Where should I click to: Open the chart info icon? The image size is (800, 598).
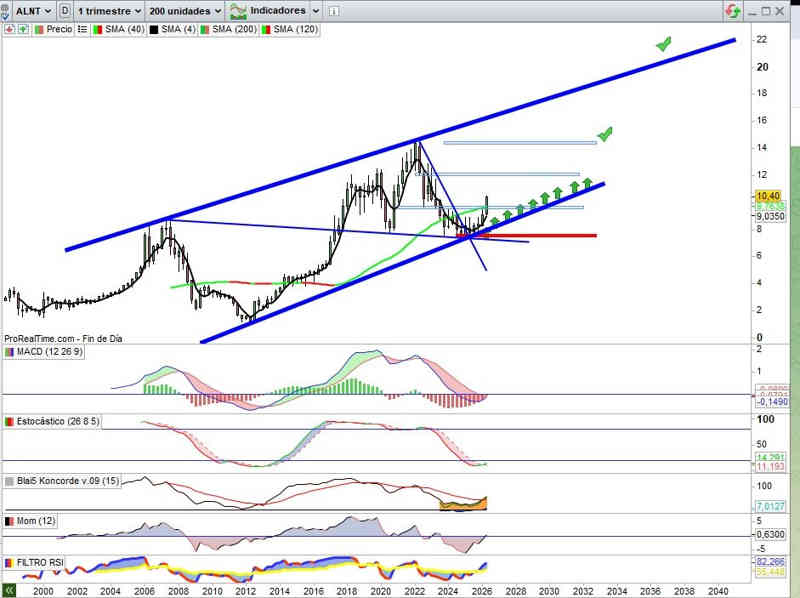pos(333,11)
